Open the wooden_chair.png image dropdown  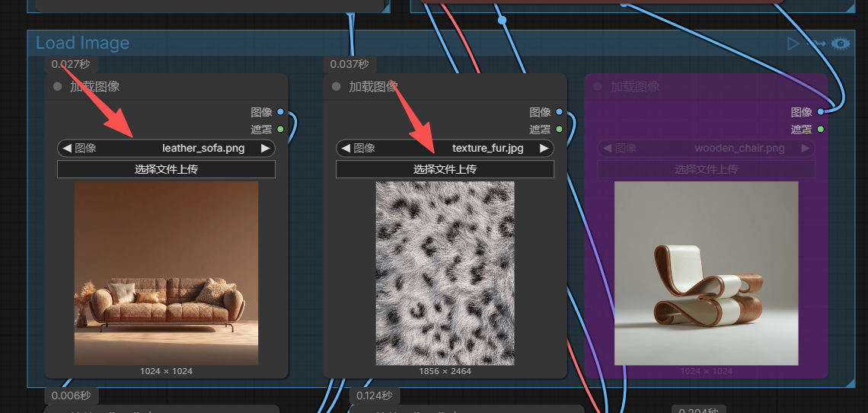click(707, 148)
